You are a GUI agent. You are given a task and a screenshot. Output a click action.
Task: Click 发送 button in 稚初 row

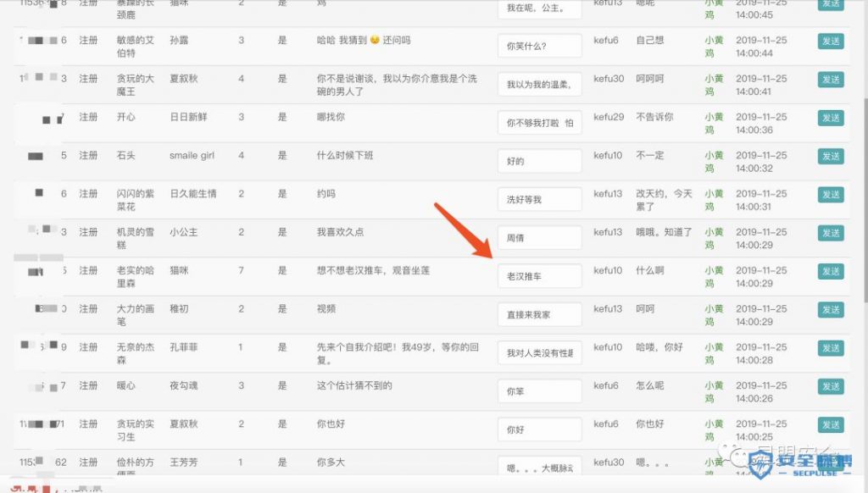tap(831, 309)
